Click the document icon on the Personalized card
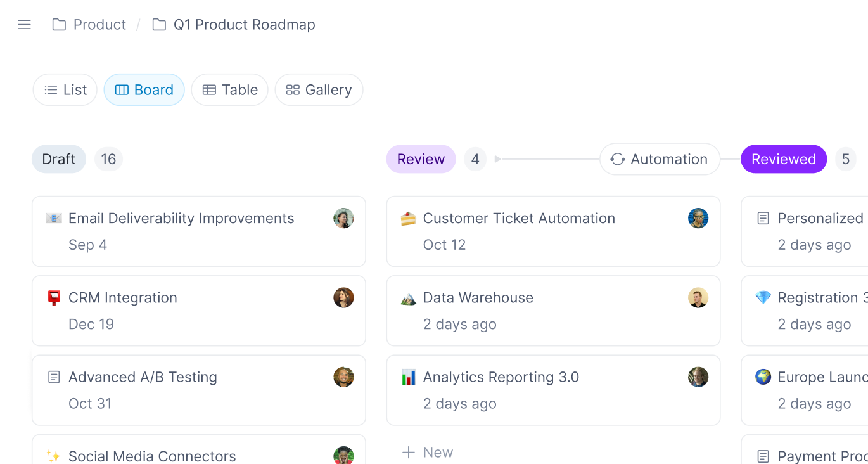Image resolution: width=868 pixels, height=464 pixels. click(763, 218)
